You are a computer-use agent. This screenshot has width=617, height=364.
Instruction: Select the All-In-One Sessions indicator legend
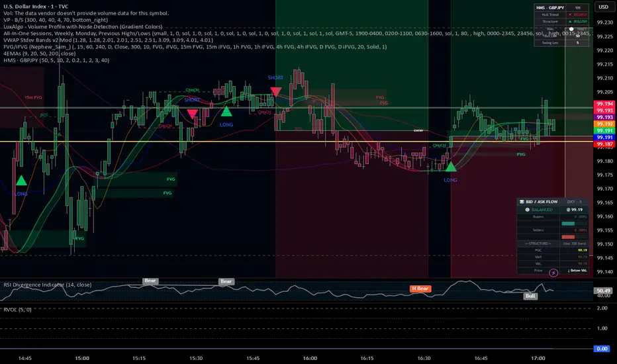297,34
